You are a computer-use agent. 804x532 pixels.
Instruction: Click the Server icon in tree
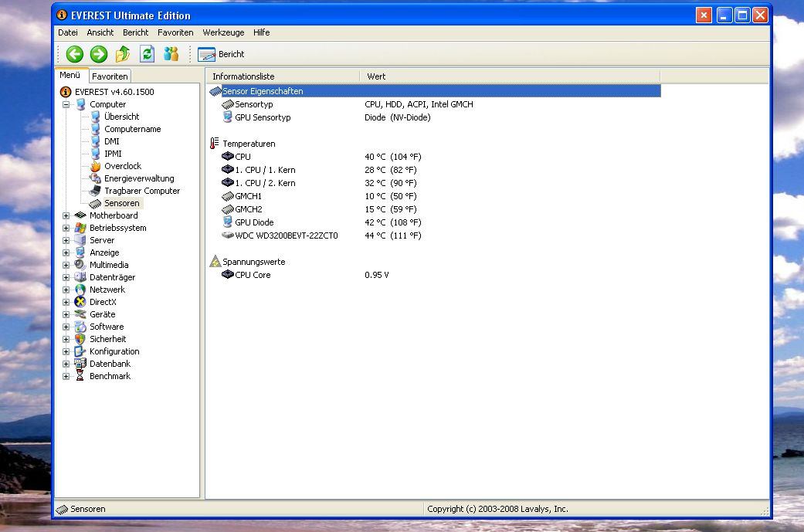pyautogui.click(x=80, y=240)
